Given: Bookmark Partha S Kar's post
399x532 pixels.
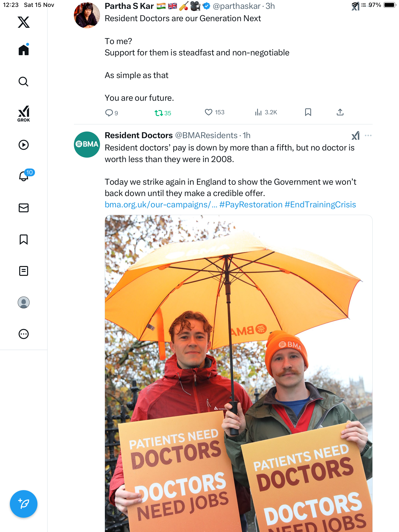Looking at the screenshot, I should click(x=308, y=112).
